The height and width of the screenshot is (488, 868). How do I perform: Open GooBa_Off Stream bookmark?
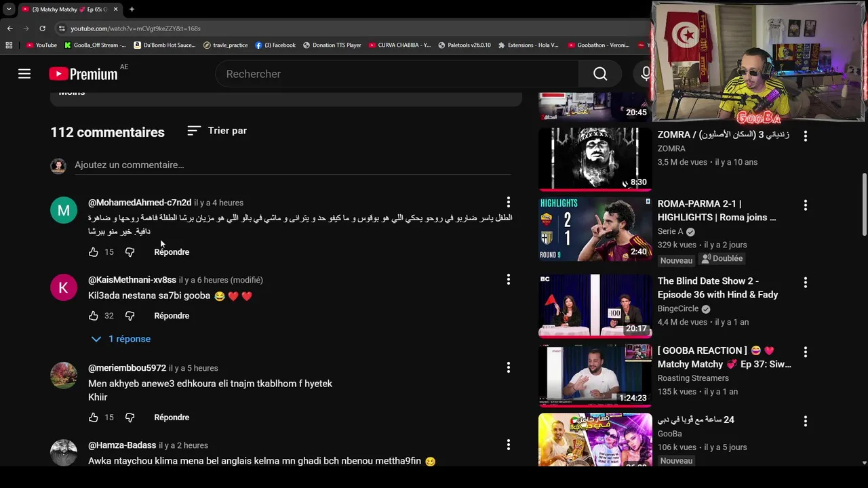click(95, 45)
